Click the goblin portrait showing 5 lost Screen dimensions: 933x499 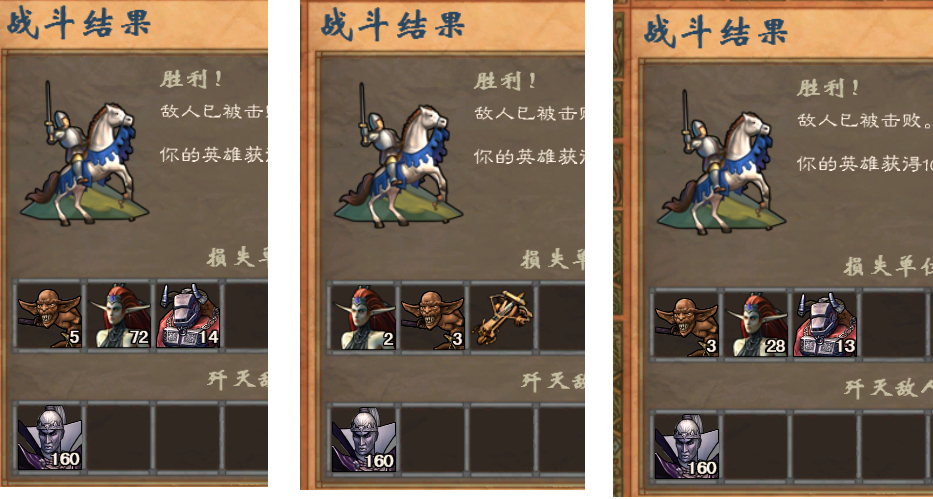pyautogui.click(x=49, y=316)
